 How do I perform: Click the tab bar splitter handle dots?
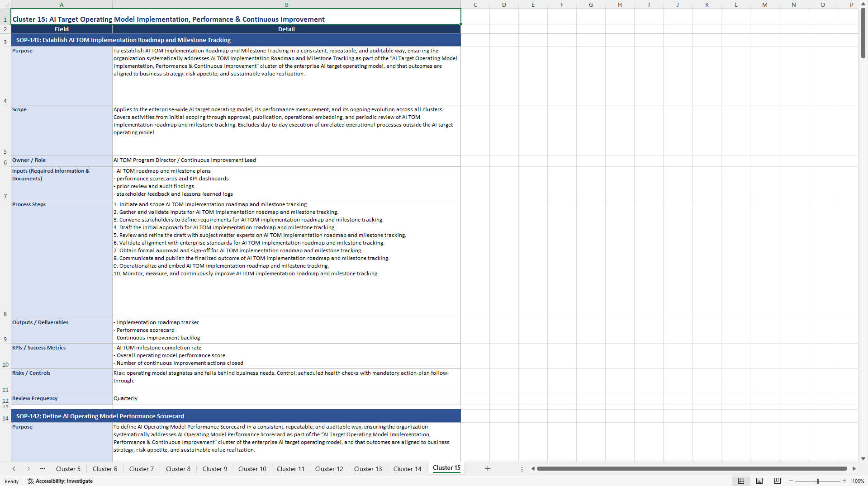point(522,469)
